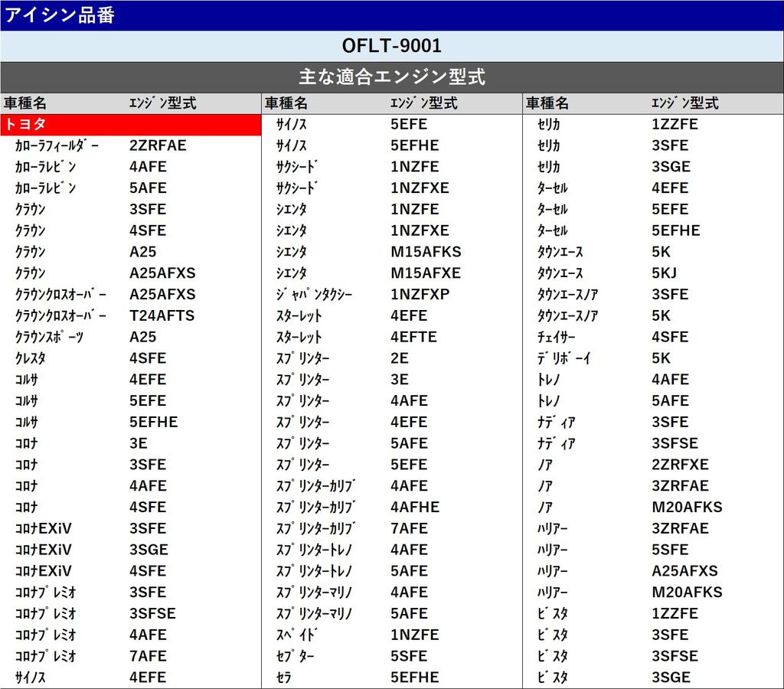
Task: Click engine code 1NZFXP
Action: point(420,295)
